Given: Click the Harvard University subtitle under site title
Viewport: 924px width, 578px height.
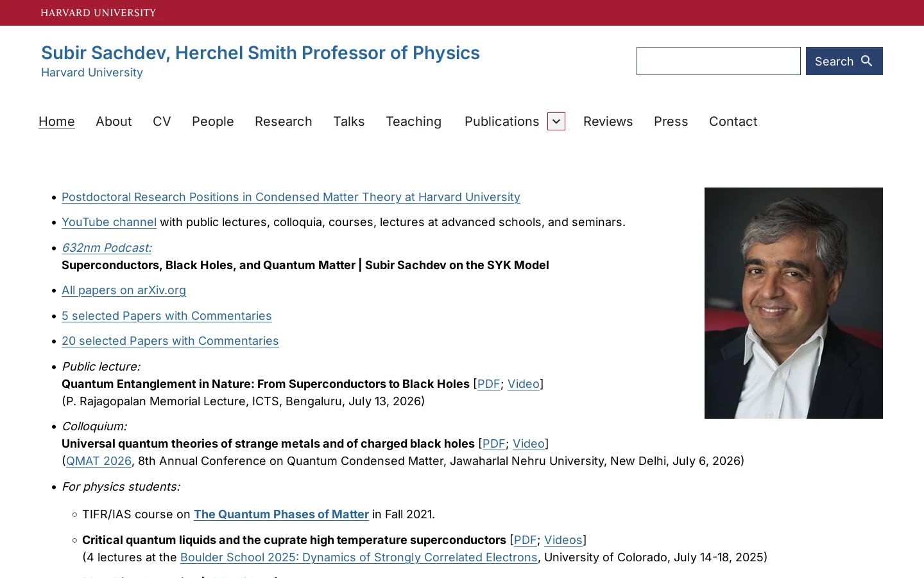Looking at the screenshot, I should point(92,73).
